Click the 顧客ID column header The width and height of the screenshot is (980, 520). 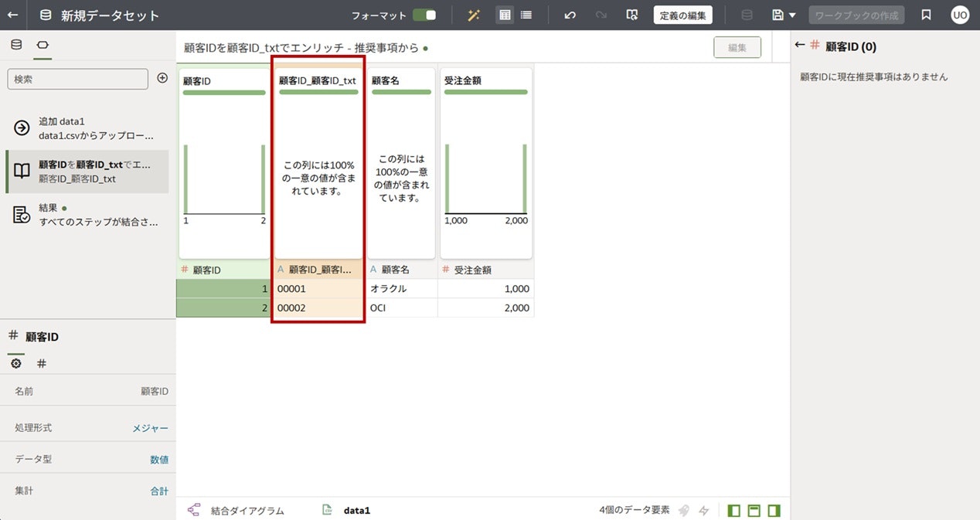tap(224, 270)
